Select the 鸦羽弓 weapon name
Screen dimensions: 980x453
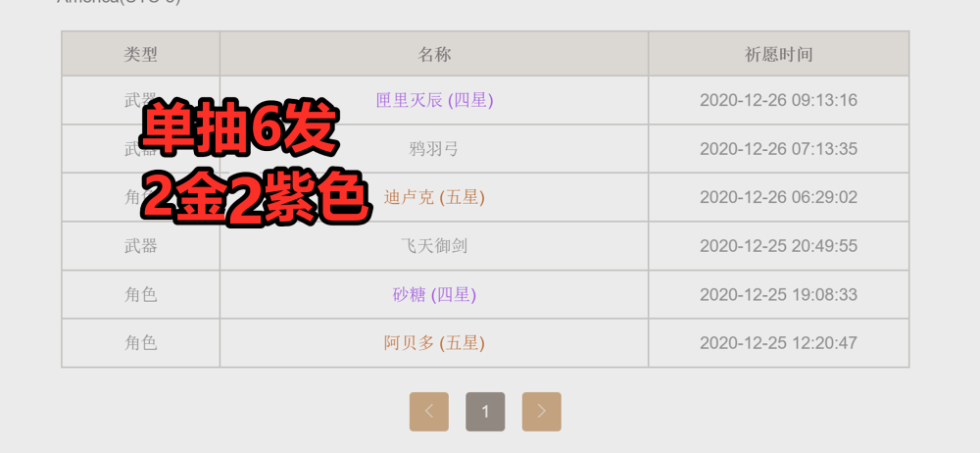click(x=434, y=149)
